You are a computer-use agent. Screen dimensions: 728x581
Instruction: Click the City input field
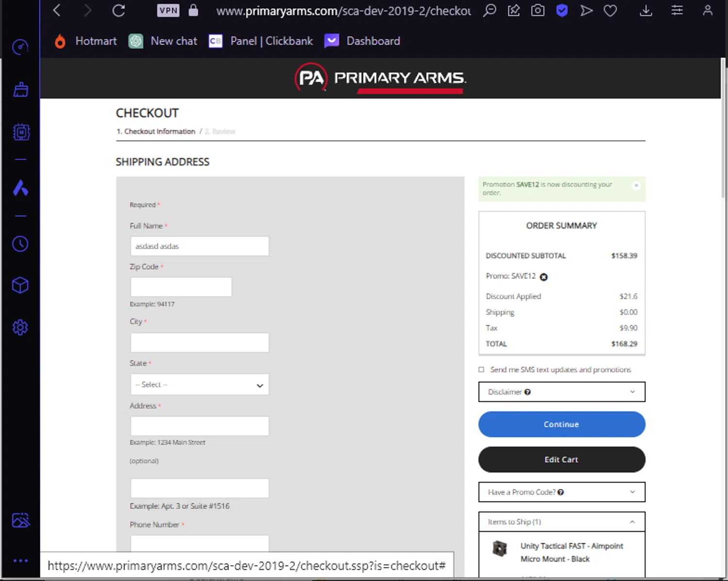click(x=199, y=342)
